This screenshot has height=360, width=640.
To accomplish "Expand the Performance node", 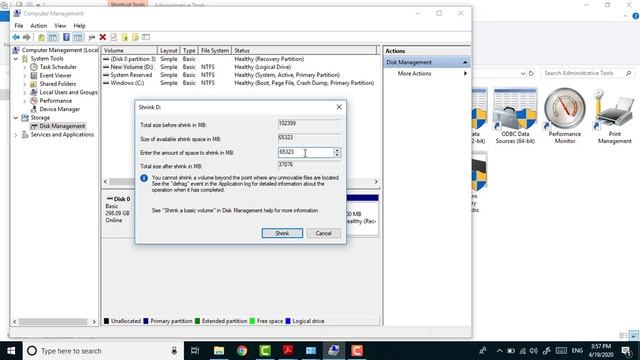I will 25,101.
